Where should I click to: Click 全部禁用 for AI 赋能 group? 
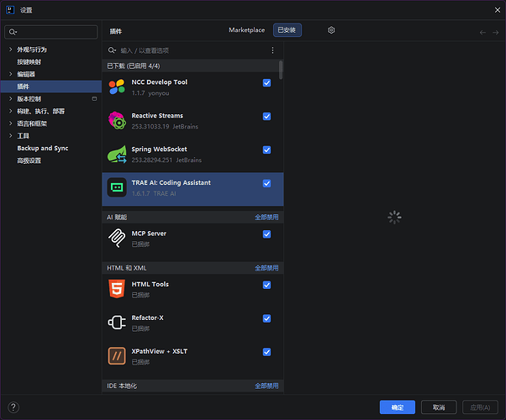tap(266, 217)
